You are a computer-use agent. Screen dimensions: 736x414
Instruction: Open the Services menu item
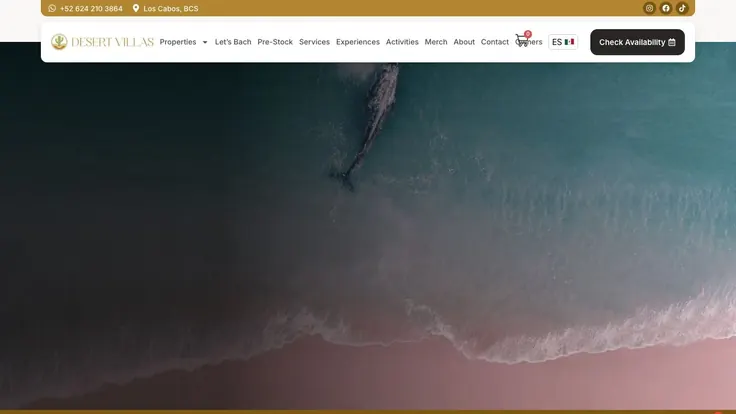tap(314, 42)
